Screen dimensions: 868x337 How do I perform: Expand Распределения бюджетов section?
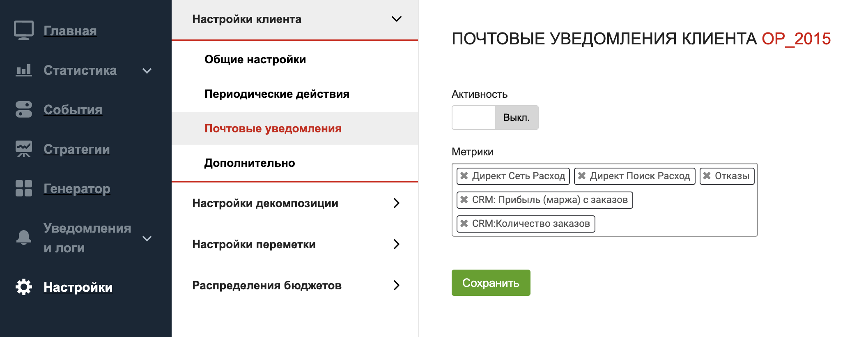coord(396,285)
